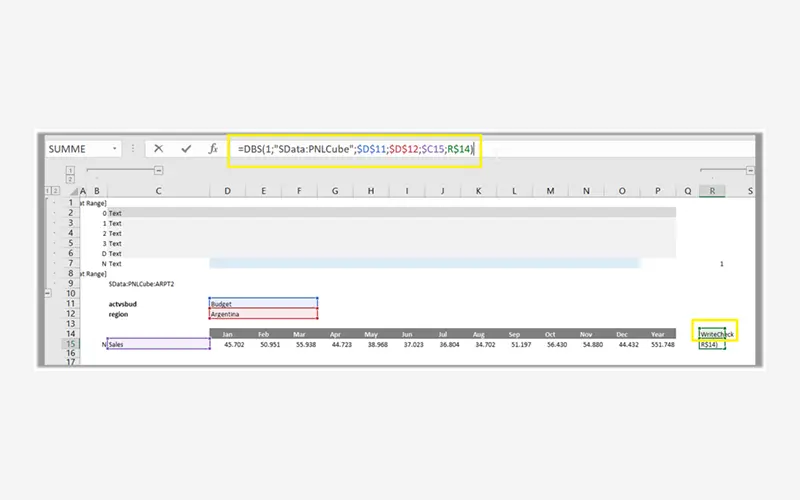Collapse the column group above column S
Screen dimensions: 800x500
750,171
